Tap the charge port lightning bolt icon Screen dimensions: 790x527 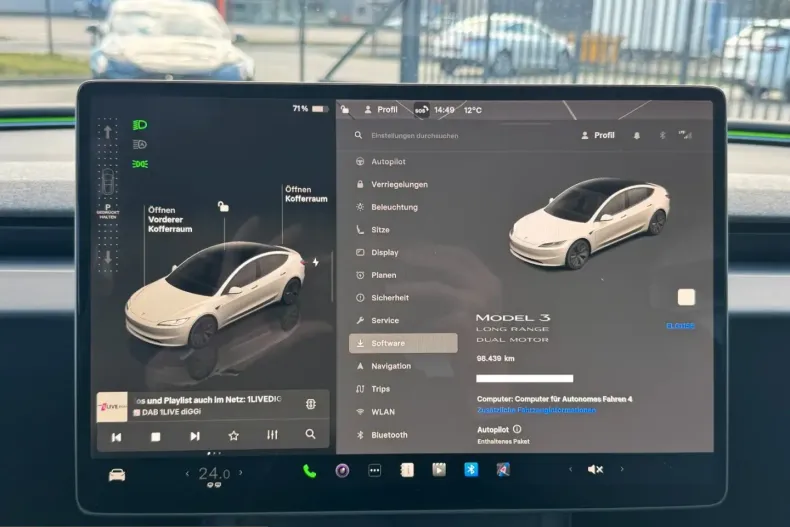pos(315,262)
